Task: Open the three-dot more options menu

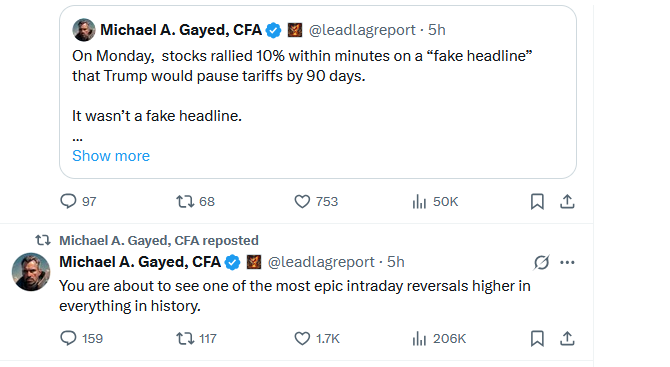Action: pyautogui.click(x=567, y=262)
